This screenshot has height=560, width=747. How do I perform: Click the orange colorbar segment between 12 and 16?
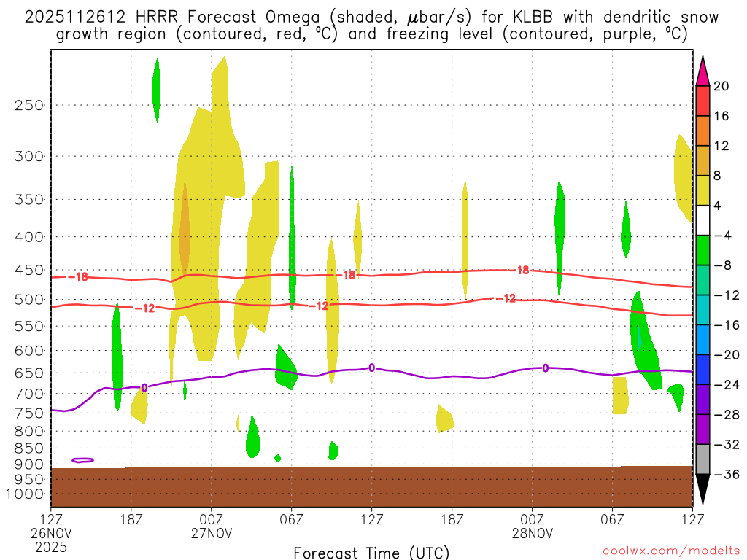tap(703, 131)
